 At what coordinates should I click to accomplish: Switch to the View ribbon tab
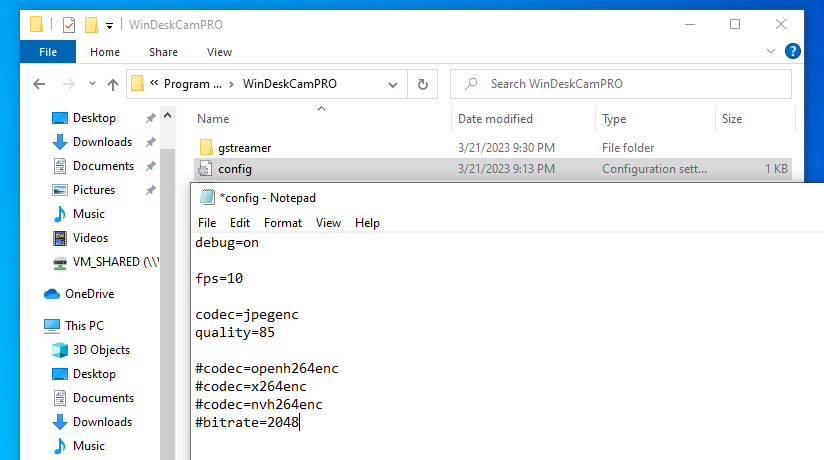(x=219, y=52)
